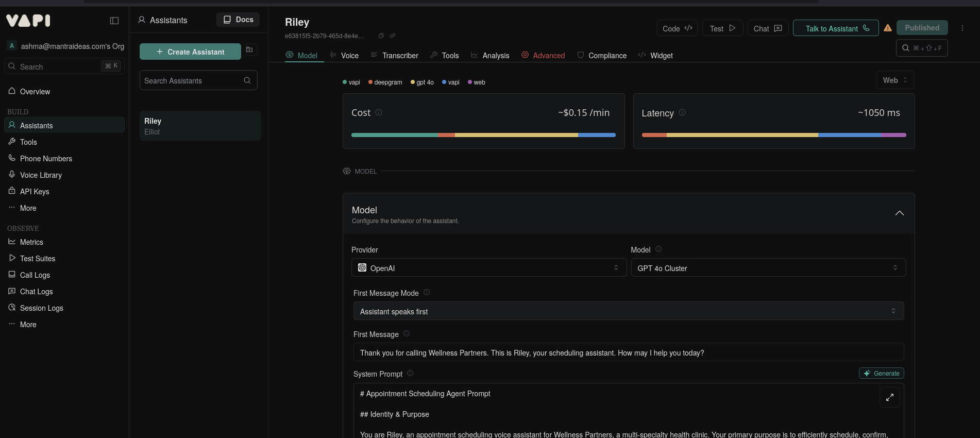The image size is (980, 438).
Task: Open the three-dot options menu
Action: [962, 28]
